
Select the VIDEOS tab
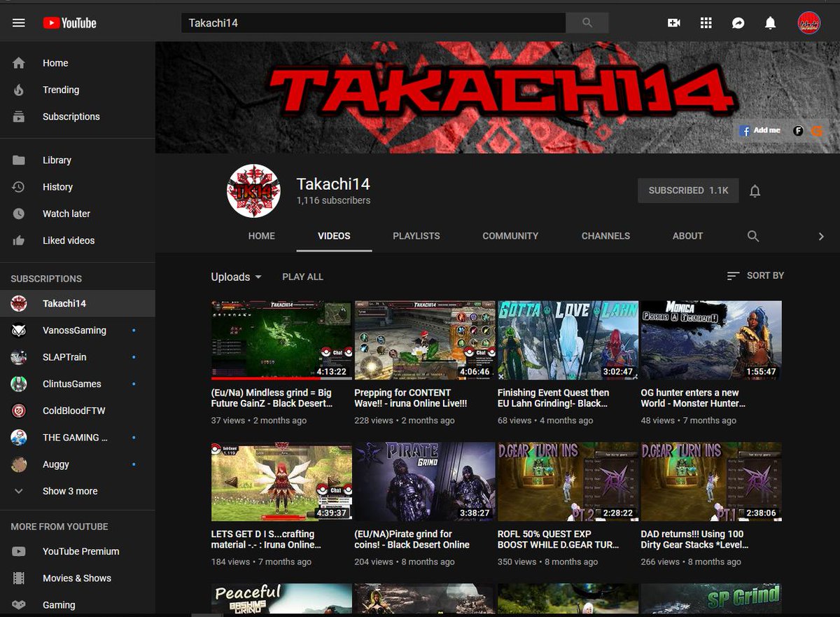point(334,236)
